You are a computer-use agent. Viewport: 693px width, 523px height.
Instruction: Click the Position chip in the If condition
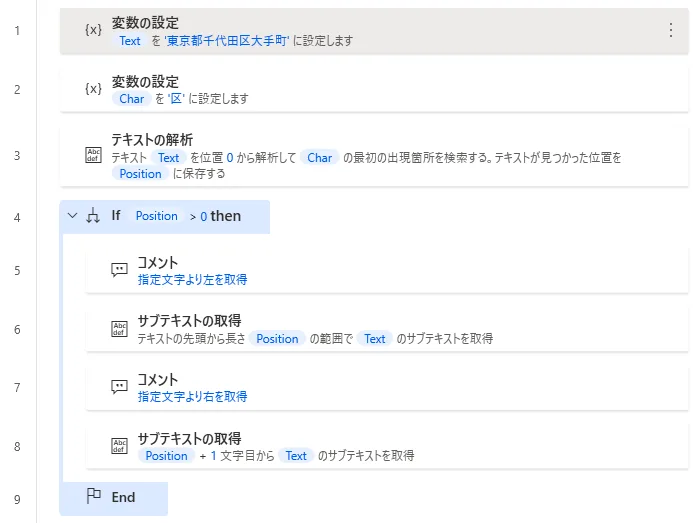(x=156, y=216)
